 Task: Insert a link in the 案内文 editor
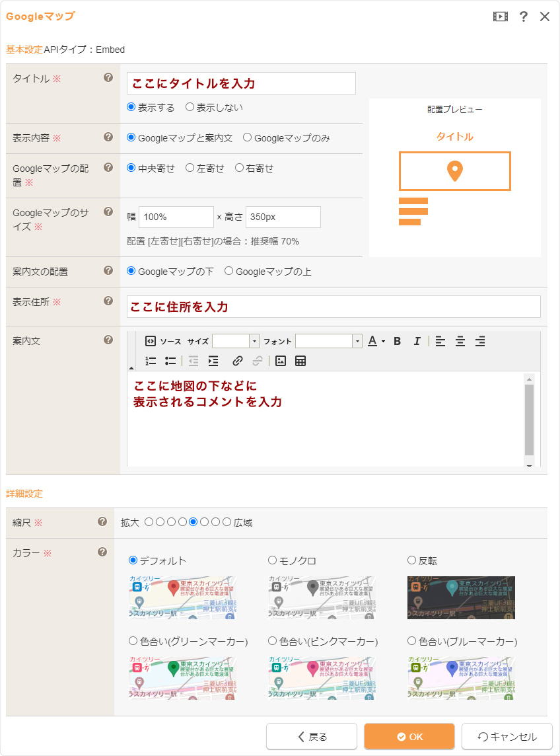click(x=238, y=361)
